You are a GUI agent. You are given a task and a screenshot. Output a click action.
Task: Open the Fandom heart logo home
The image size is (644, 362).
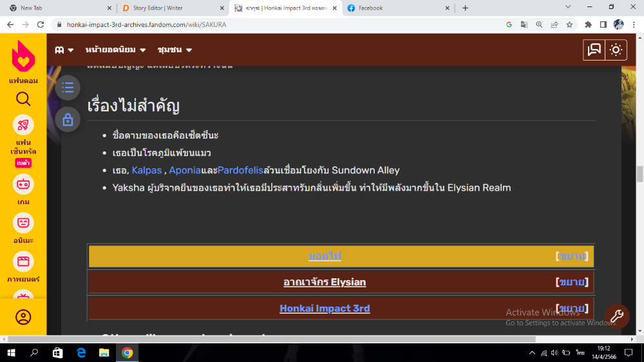coord(23,56)
